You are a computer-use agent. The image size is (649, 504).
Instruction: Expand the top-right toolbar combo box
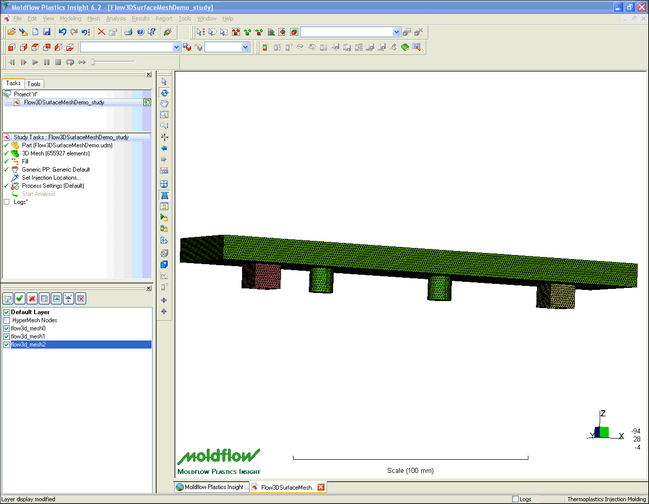(397, 32)
